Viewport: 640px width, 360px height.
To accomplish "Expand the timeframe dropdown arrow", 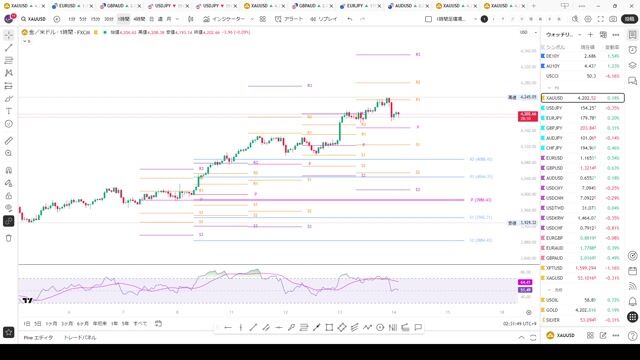I will click(177, 19).
